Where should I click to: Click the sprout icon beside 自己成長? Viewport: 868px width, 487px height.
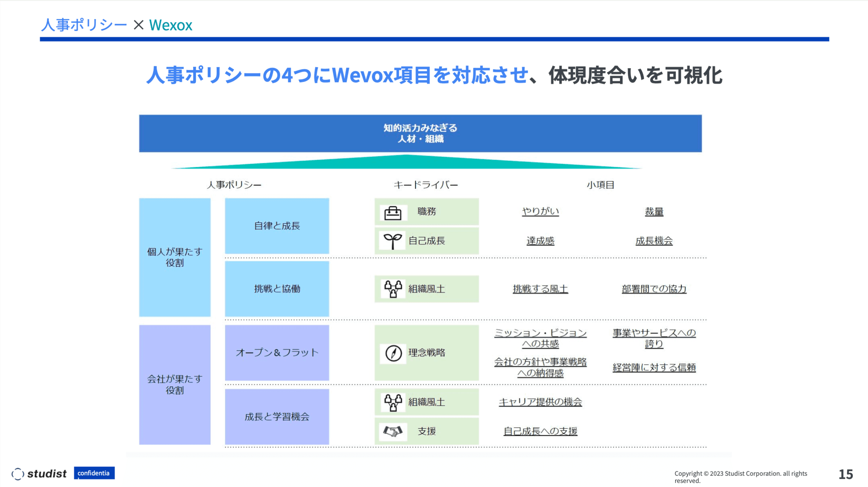coord(393,241)
